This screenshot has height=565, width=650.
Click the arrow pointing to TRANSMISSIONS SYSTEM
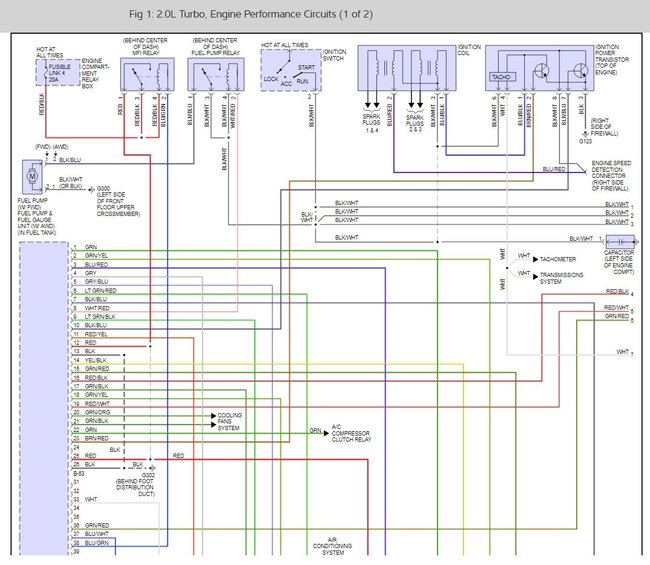tap(536, 276)
